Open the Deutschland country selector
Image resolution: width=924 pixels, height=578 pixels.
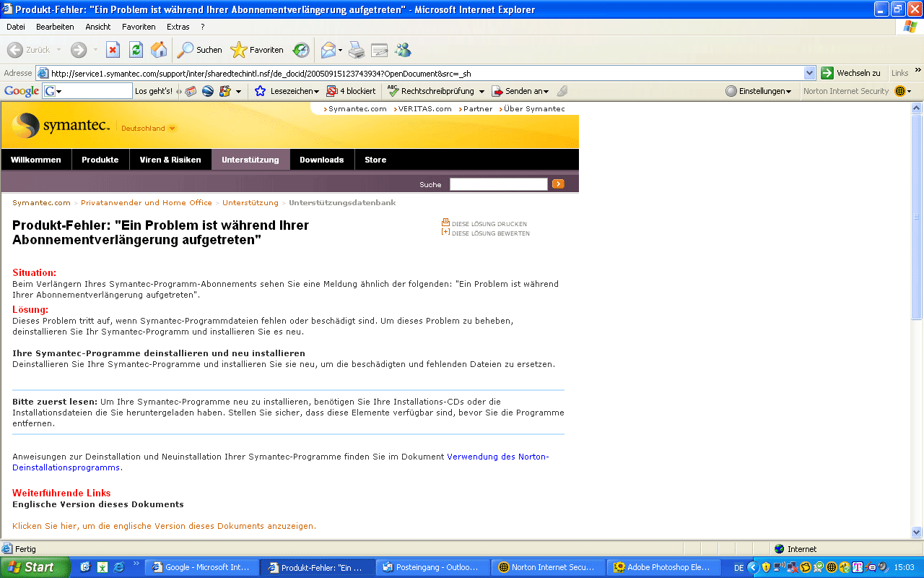pos(148,129)
